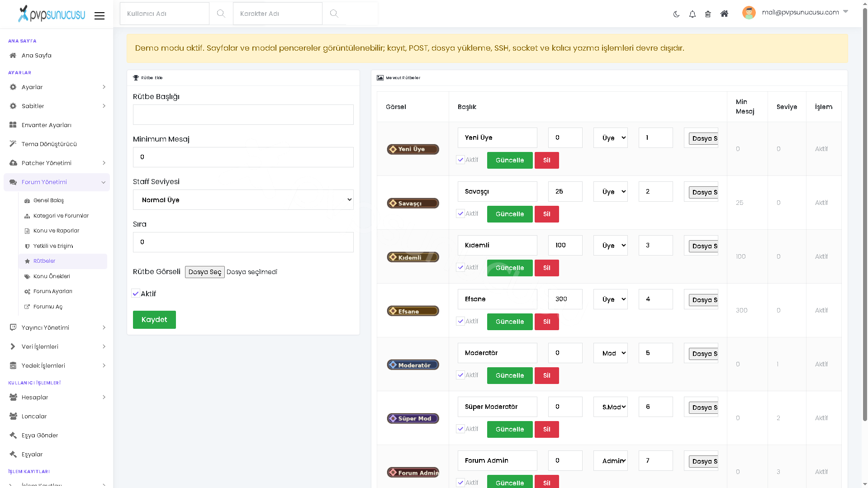
Task: Click the trash icon in header
Action: pos(708,14)
